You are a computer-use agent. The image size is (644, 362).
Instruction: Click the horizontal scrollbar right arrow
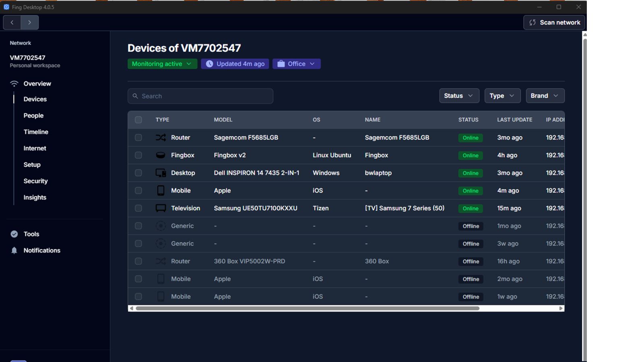(561, 309)
